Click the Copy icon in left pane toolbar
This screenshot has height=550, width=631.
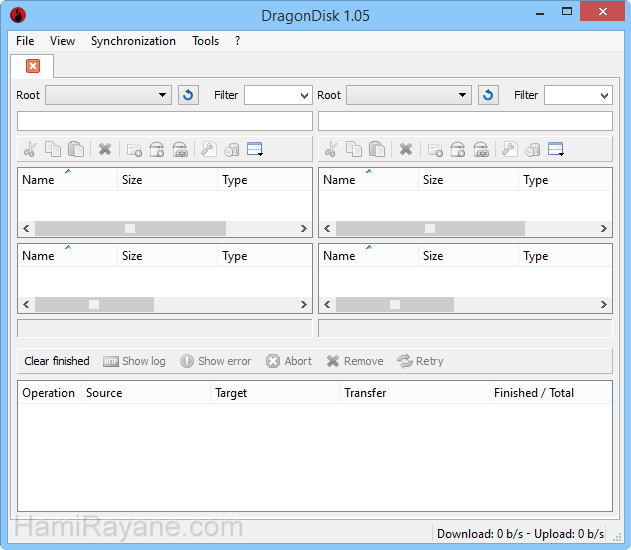click(x=53, y=150)
